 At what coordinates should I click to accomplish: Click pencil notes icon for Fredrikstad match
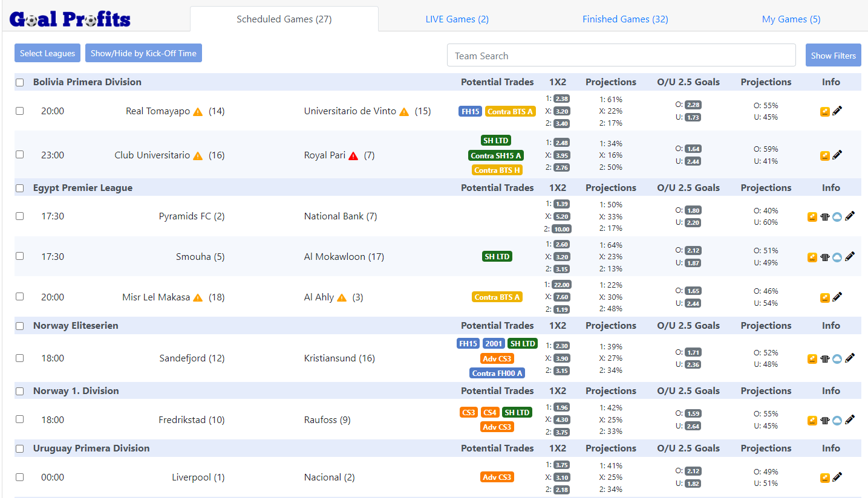pos(850,419)
